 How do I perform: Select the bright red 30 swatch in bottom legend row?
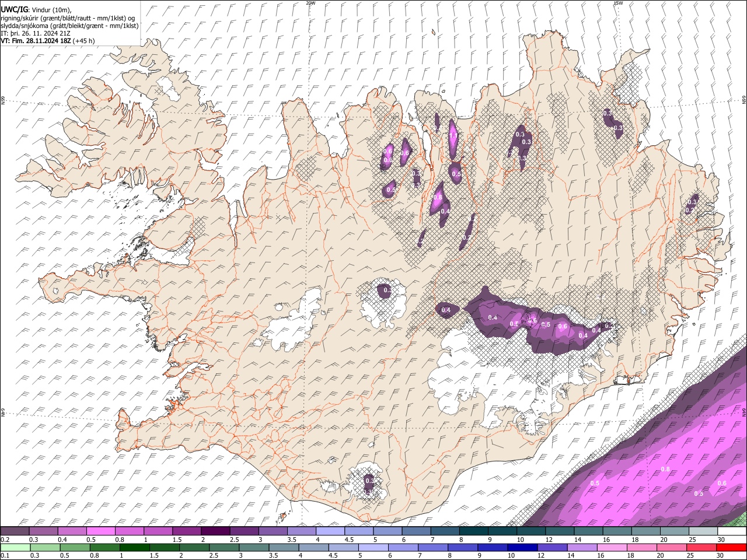click(731, 547)
